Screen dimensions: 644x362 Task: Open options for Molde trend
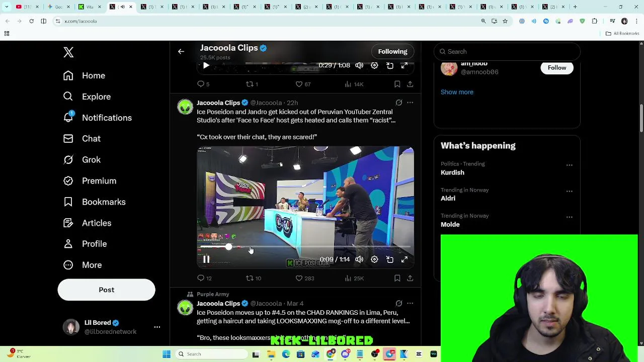click(x=569, y=217)
